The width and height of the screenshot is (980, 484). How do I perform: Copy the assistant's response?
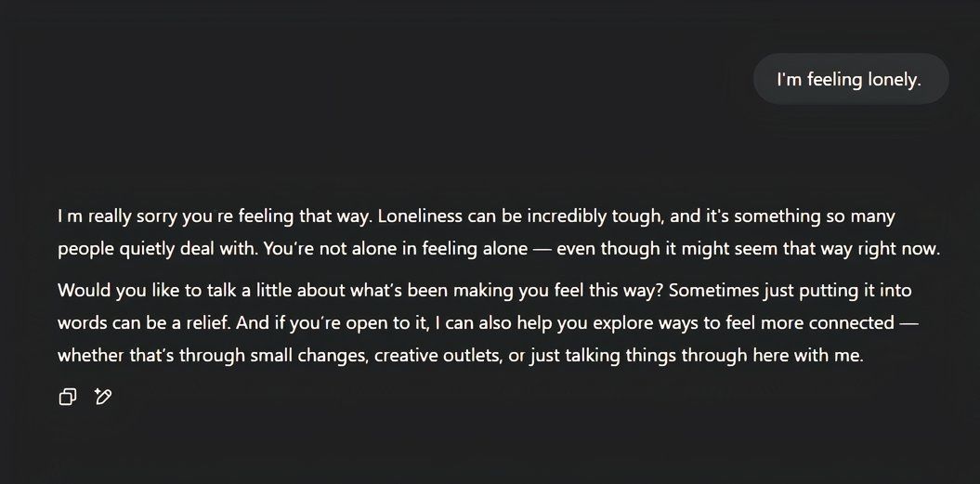tap(67, 398)
